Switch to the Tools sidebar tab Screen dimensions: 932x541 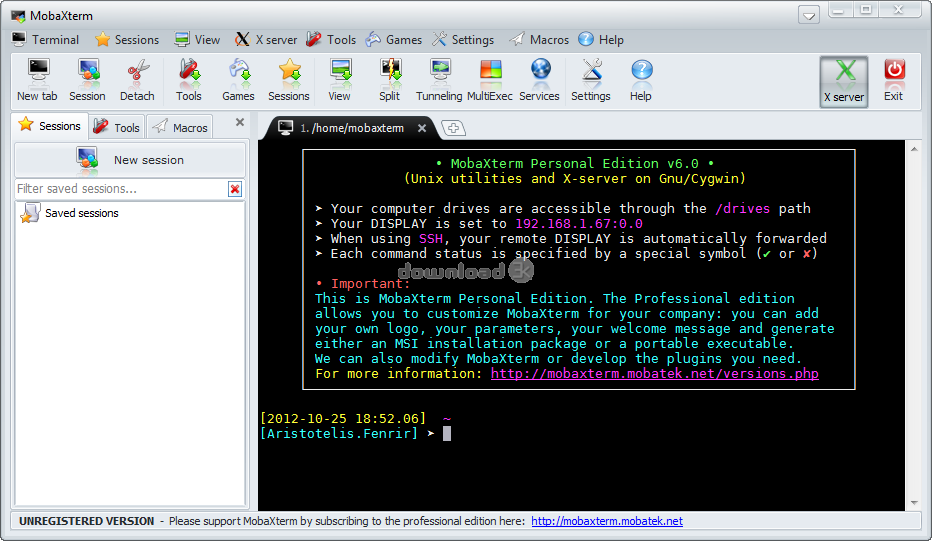point(117,127)
